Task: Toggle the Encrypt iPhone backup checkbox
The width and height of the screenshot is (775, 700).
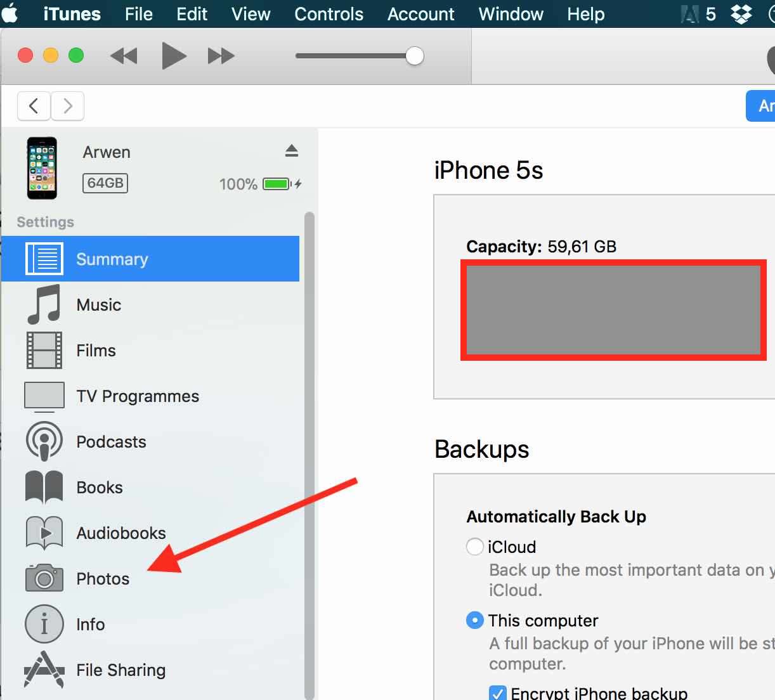Action: coord(498,693)
